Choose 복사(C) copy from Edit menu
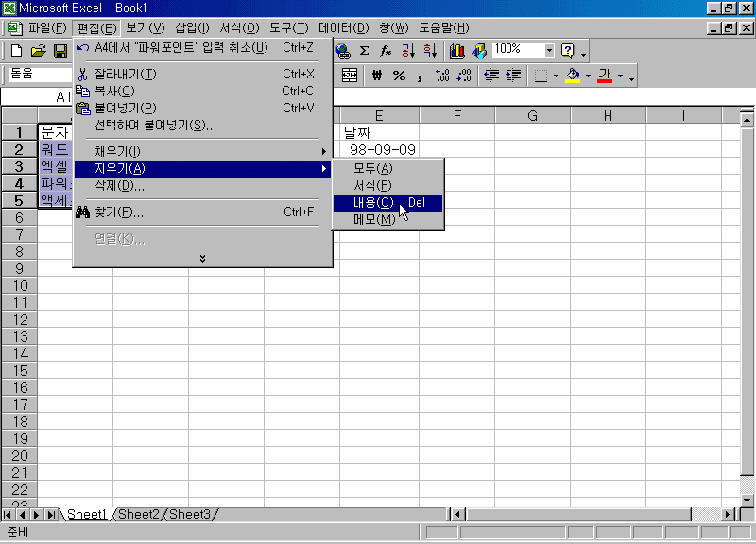 202,91
